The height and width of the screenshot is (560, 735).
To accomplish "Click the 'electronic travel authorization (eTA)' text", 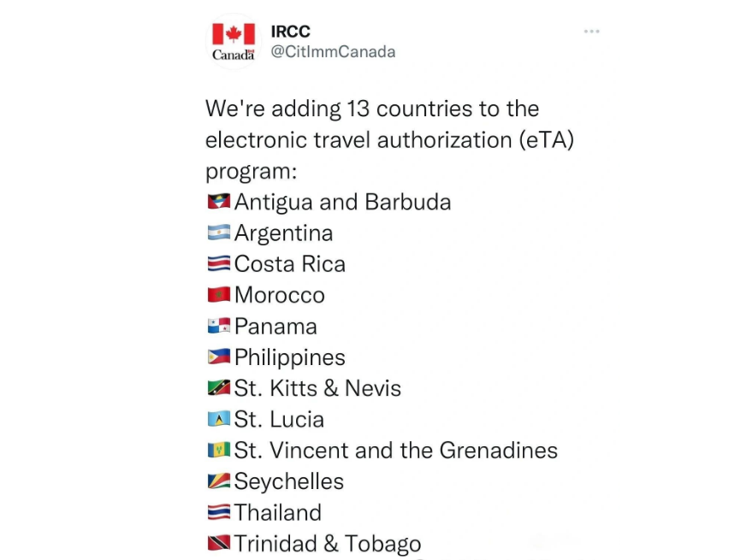I will pyautogui.click(x=389, y=140).
